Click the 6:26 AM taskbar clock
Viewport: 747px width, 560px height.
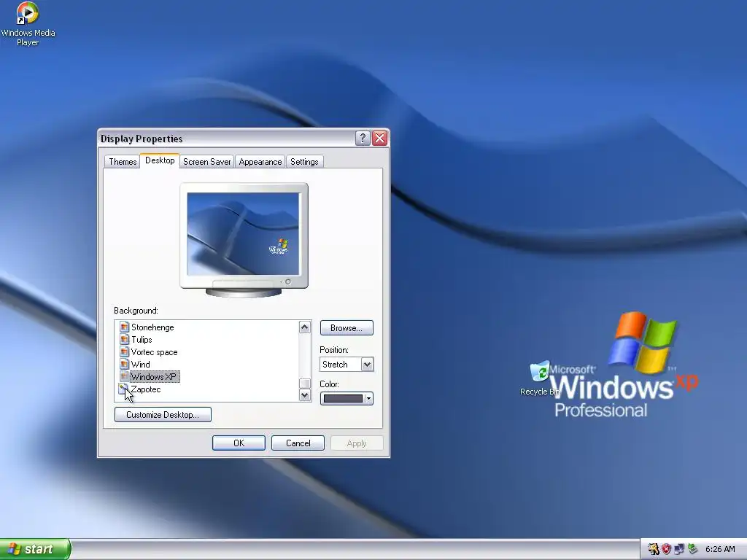click(x=720, y=550)
